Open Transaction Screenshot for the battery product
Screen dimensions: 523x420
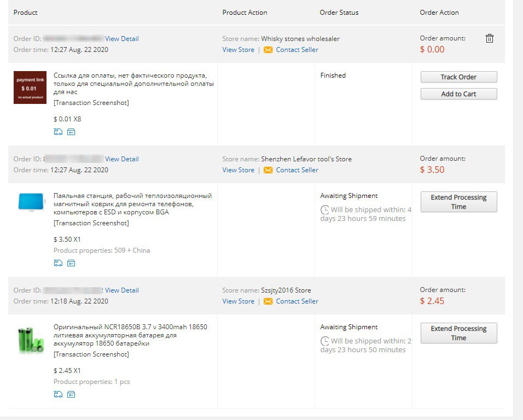coord(91,354)
